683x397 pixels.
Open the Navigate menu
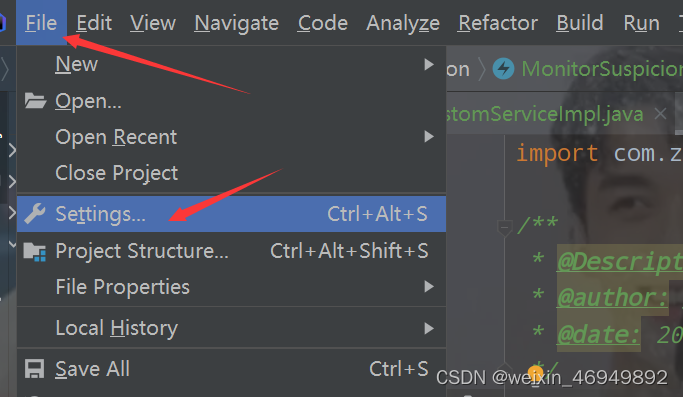pyautogui.click(x=237, y=23)
